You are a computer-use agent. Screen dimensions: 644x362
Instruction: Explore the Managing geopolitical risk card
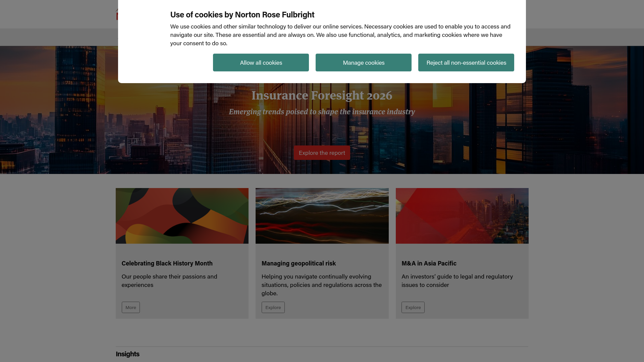point(273,307)
